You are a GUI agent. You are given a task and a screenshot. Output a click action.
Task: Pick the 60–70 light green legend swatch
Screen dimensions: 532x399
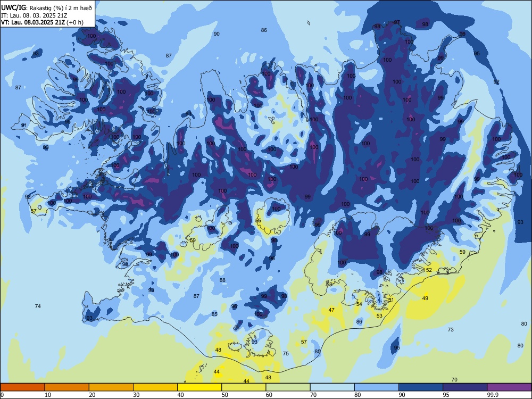(x=288, y=387)
